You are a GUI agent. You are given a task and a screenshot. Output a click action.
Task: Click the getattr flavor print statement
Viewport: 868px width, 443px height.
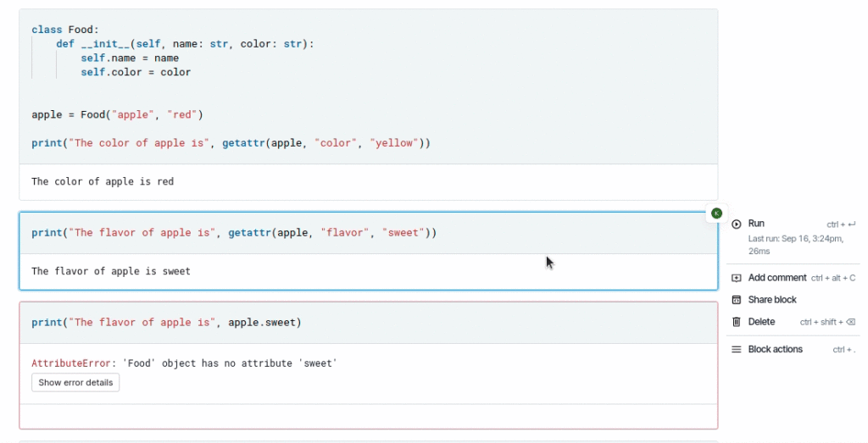pos(234,233)
